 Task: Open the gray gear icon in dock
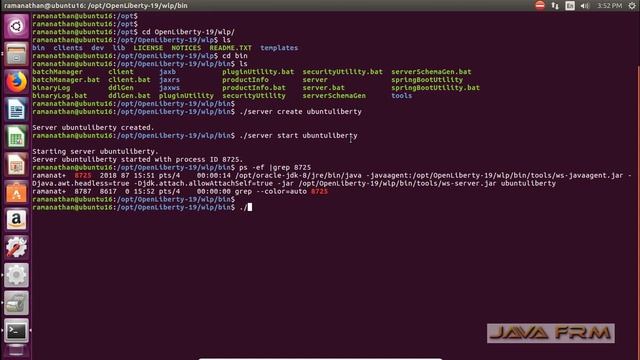[x=16, y=275]
